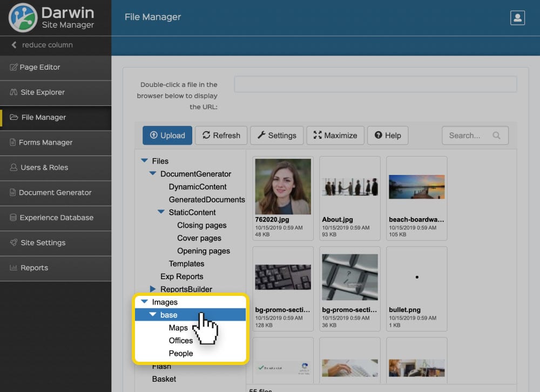This screenshot has width=540, height=392.
Task: Go to Site Explorer
Action: [56, 93]
